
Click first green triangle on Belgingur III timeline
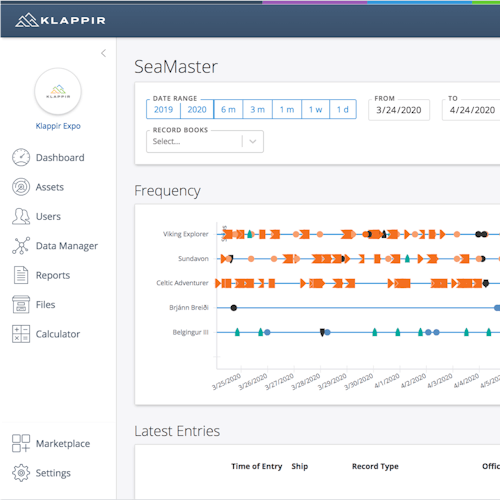(x=237, y=332)
